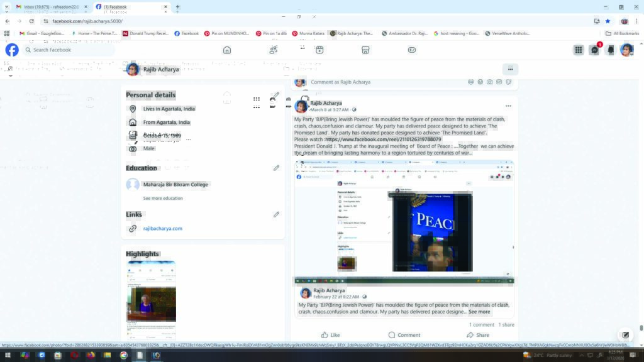
Task: Open options menu for March 8 post
Action: (508, 106)
